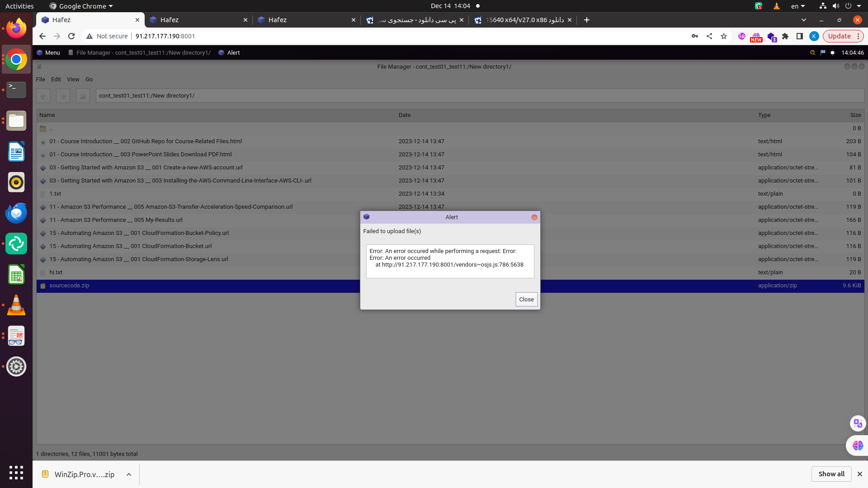This screenshot has width=868, height=488.
Task: Click the file manager forward arrow icon
Action: pos(63,96)
